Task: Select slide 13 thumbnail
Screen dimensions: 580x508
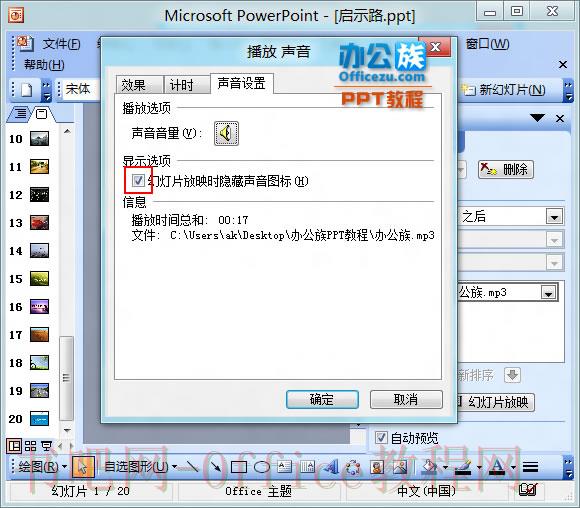Action: point(39,223)
